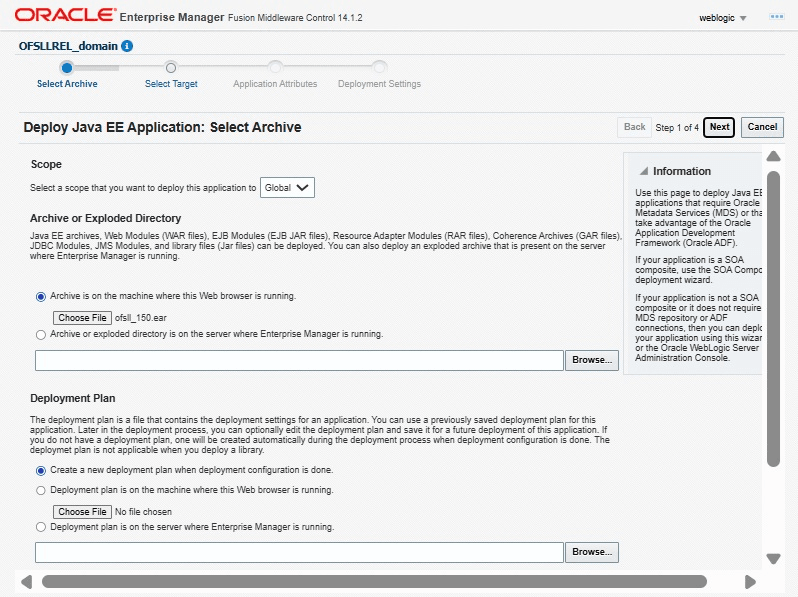Image resolution: width=798 pixels, height=597 pixels.
Task: Go to the Application Attributes step label
Action: pyautogui.click(x=275, y=83)
